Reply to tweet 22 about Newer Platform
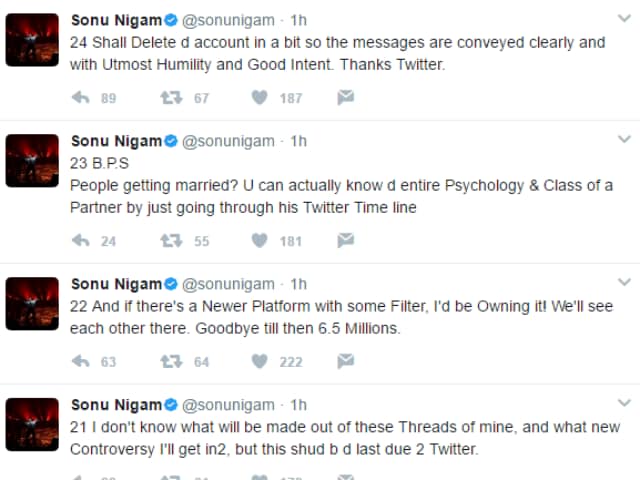640x480 pixels. click(80, 361)
